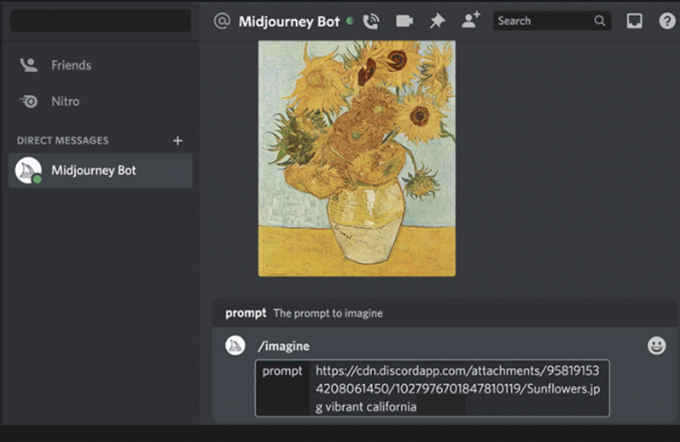Create a new direct message
The height and width of the screenshot is (442, 680).
point(177,141)
